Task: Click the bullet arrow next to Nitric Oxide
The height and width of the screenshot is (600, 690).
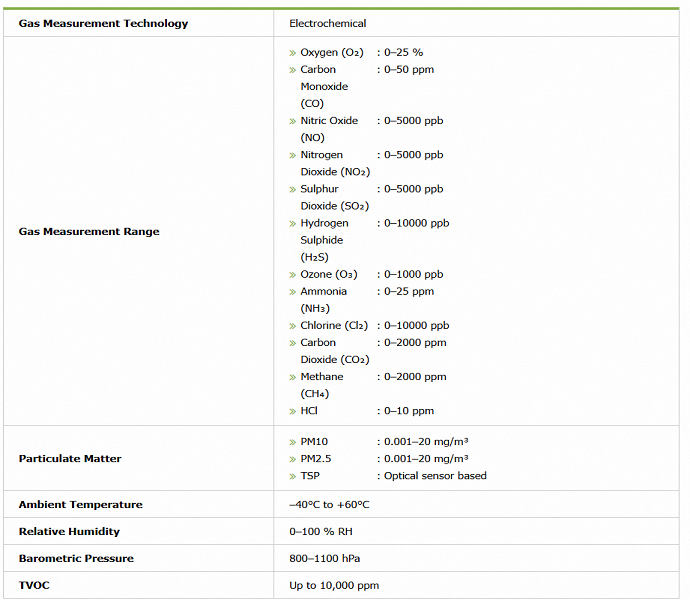Action: tap(293, 121)
